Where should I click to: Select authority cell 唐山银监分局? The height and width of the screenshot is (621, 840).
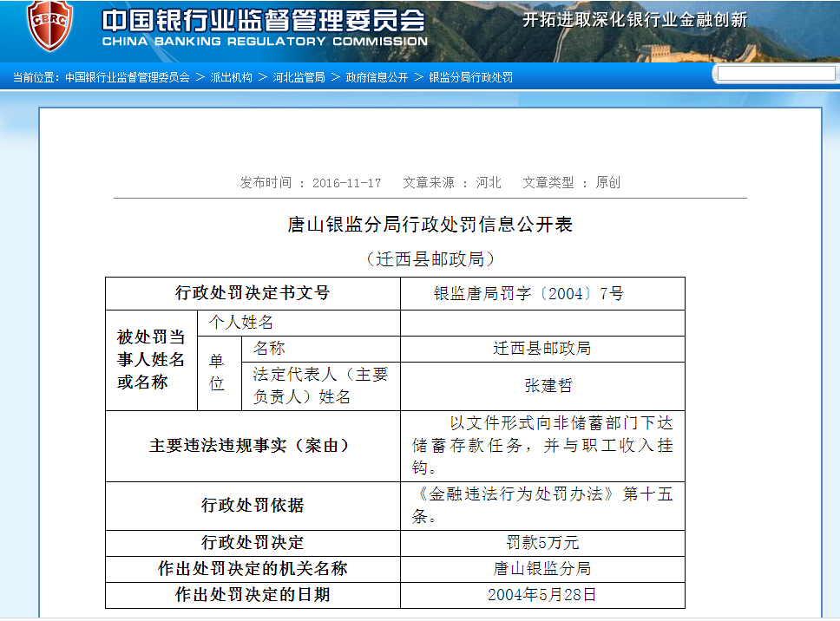(542, 569)
